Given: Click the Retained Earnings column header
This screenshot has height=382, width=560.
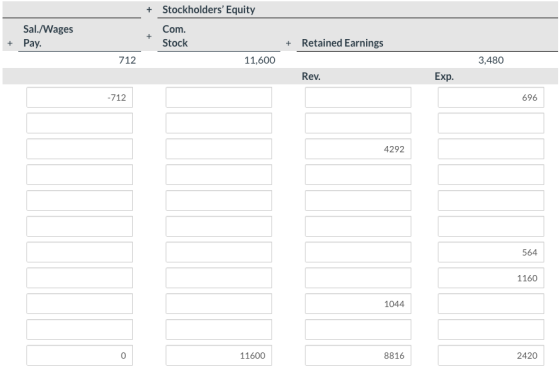Looking at the screenshot, I should tap(342, 43).
